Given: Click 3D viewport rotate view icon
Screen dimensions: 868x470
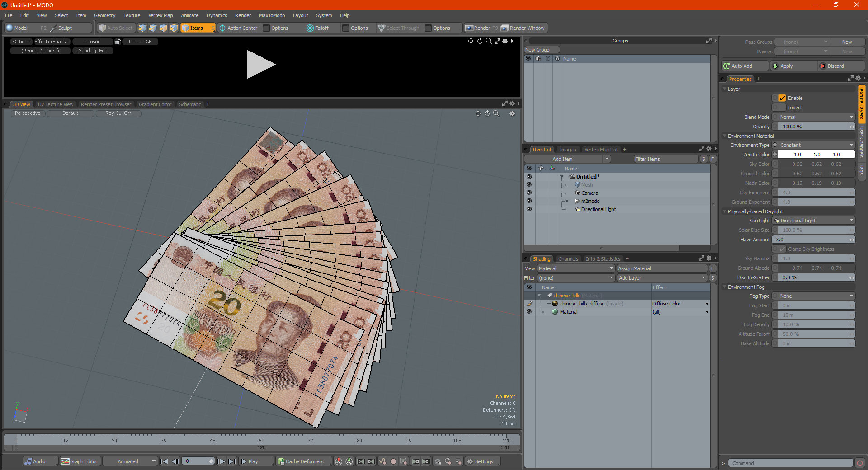Looking at the screenshot, I should pos(487,113).
